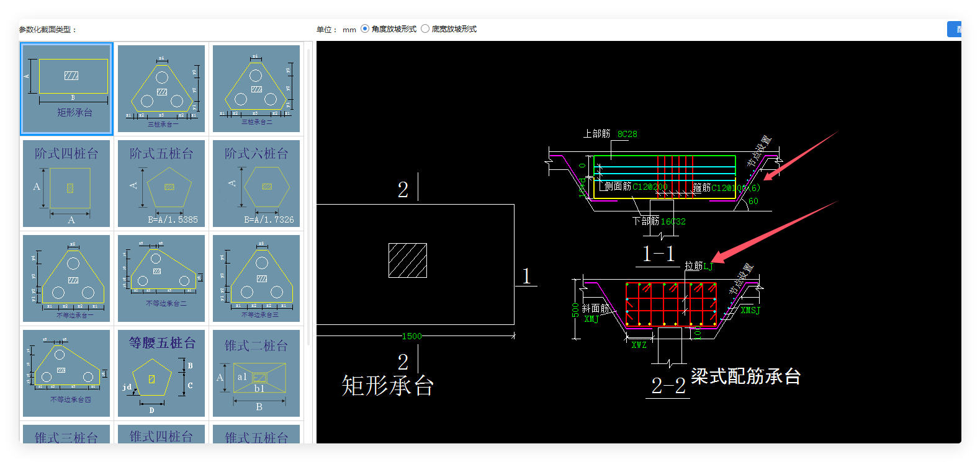980x462 pixels.
Task: Select the 三桩承台一 section thumbnail
Action: point(161,89)
